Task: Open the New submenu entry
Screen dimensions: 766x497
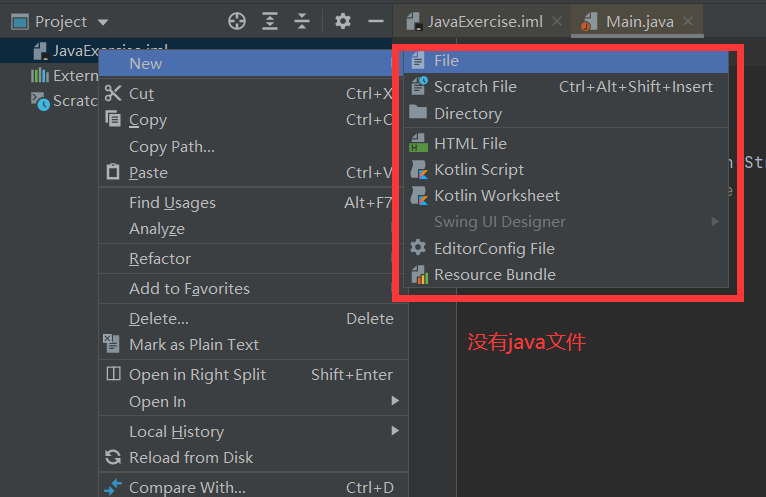Action: pos(251,64)
